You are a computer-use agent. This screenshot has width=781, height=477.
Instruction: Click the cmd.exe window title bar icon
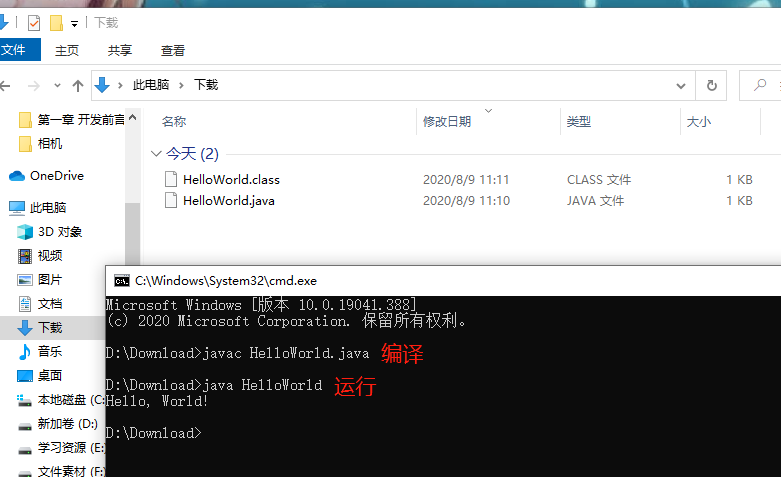122,281
